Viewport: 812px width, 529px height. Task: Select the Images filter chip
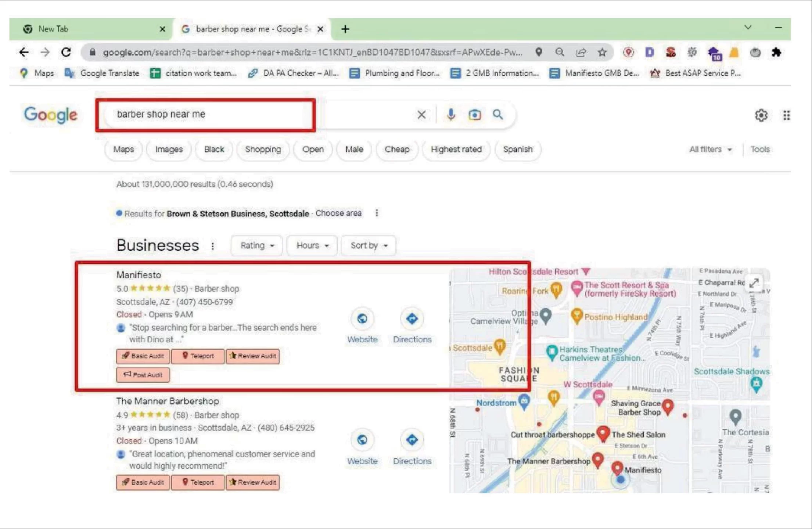tap(169, 150)
